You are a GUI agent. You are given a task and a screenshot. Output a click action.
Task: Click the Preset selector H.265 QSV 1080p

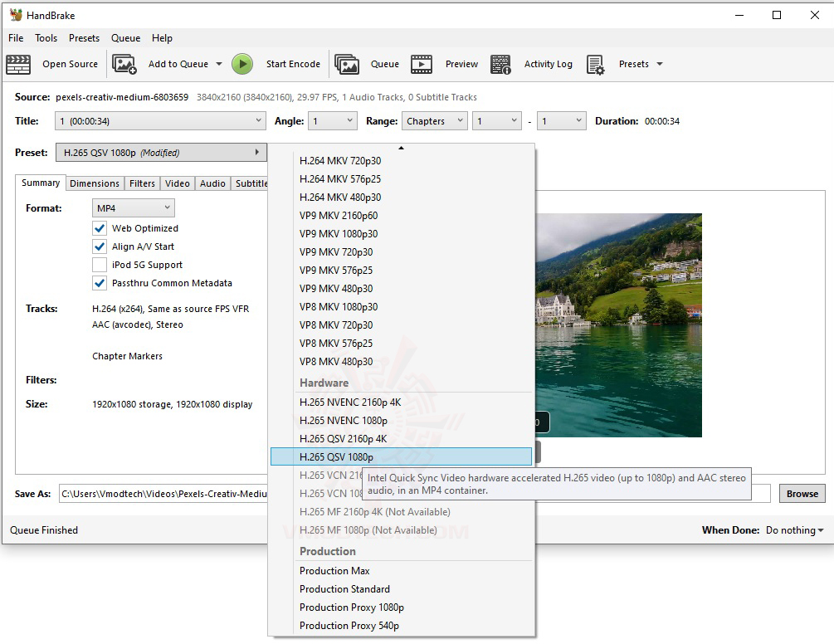pyautogui.click(x=161, y=153)
